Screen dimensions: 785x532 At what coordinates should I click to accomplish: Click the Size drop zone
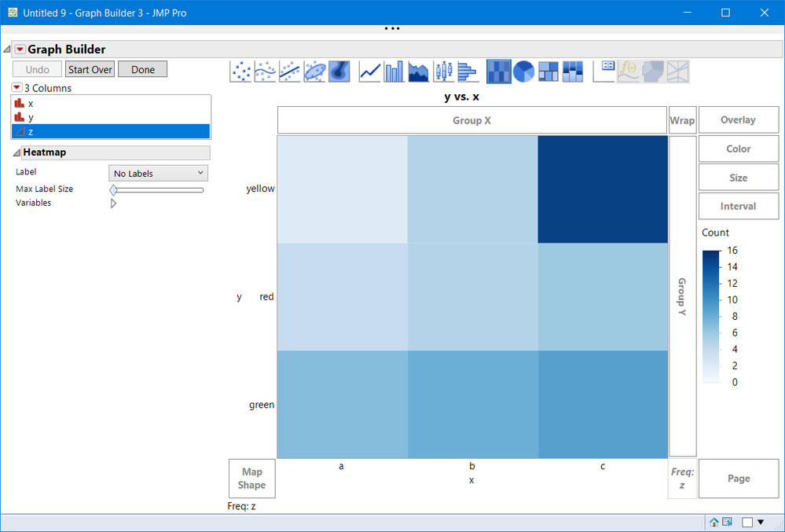739,178
